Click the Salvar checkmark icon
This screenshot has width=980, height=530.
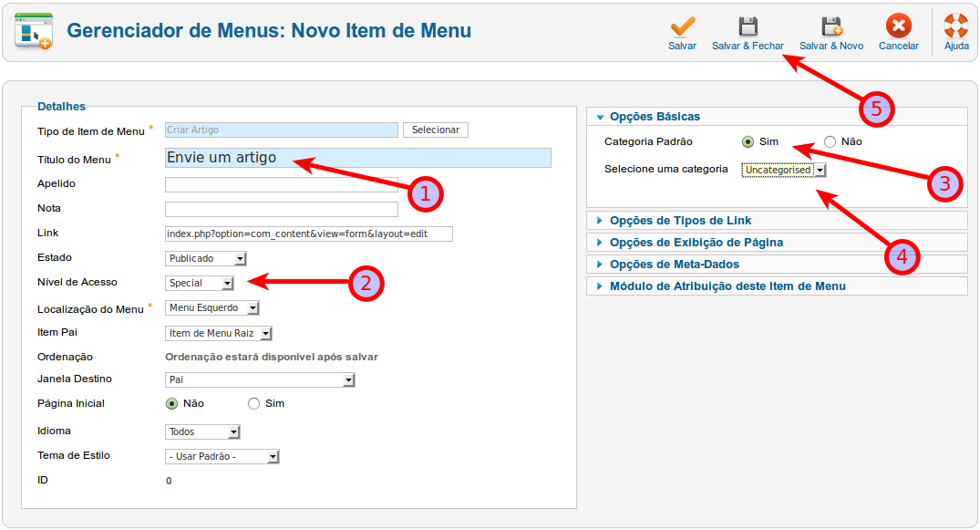coord(682,26)
